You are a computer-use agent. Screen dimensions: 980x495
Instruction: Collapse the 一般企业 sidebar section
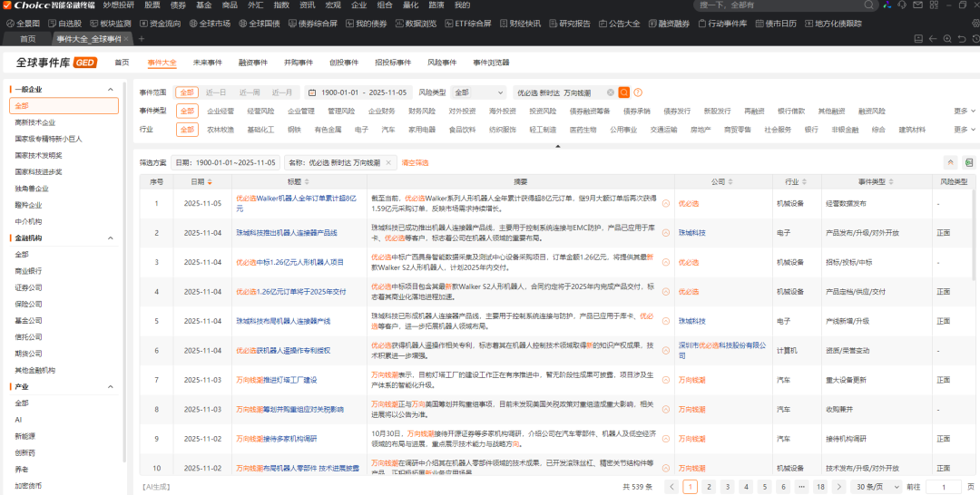[x=111, y=90]
